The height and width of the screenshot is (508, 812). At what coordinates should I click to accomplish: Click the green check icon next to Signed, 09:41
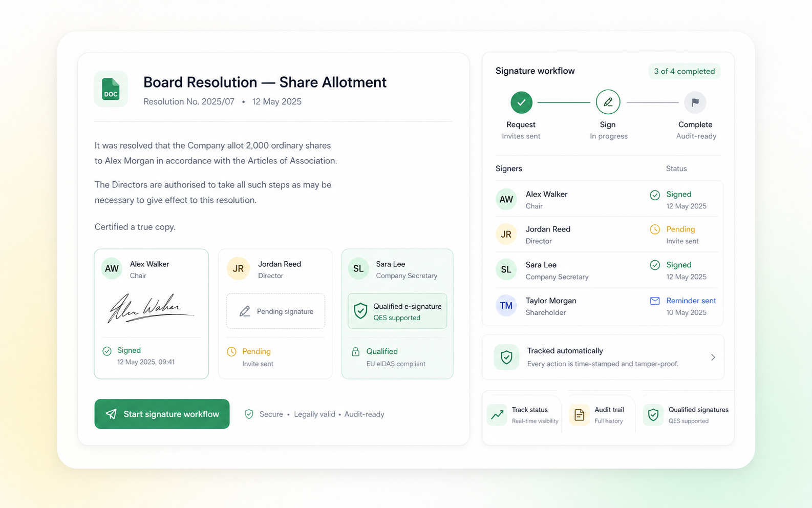(107, 351)
